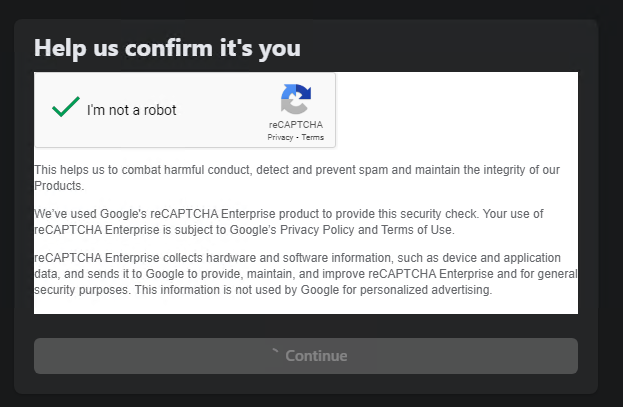Click the "Terms of Use" text in the paragraph
The image size is (623, 407).
pos(417,230)
